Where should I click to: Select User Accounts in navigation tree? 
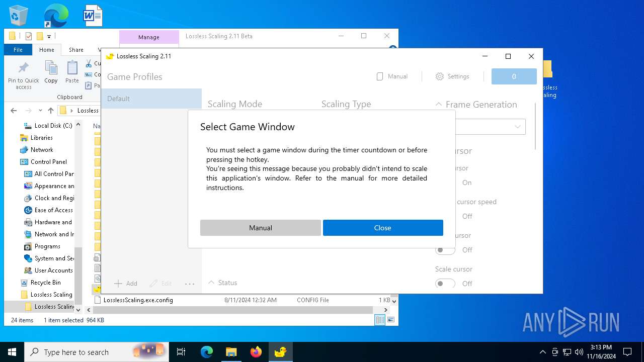pyautogui.click(x=53, y=270)
